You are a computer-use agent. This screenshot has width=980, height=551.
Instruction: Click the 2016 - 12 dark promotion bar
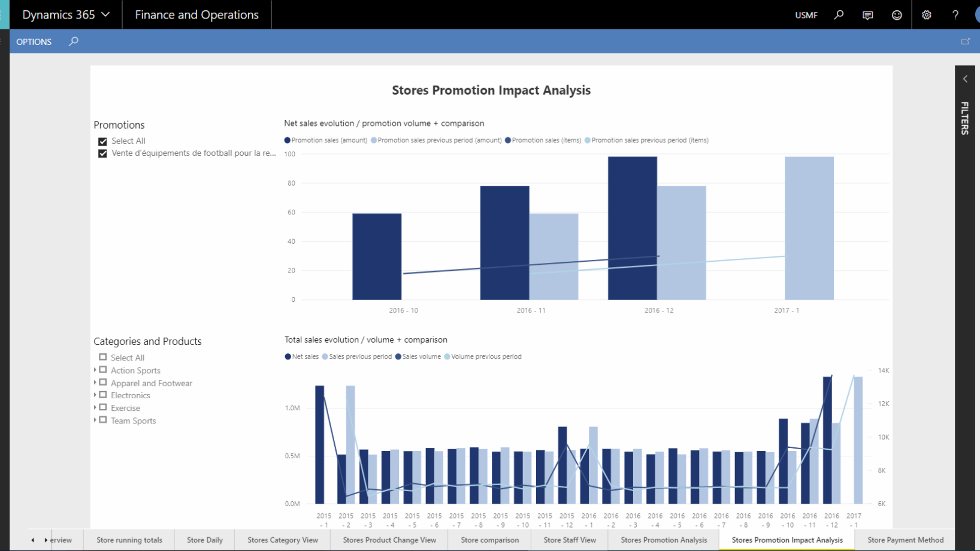632,228
